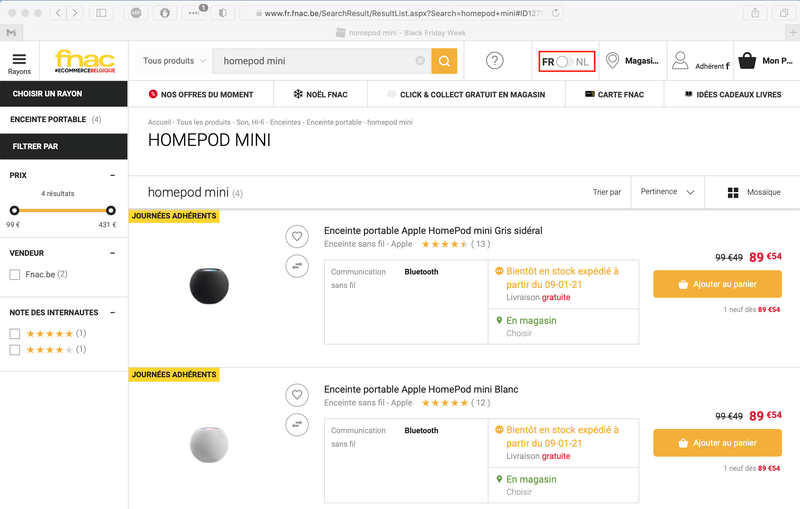Click the HomePod mini Gris sidéral thumbnail
Screen dimensions: 800x509
tap(209, 286)
